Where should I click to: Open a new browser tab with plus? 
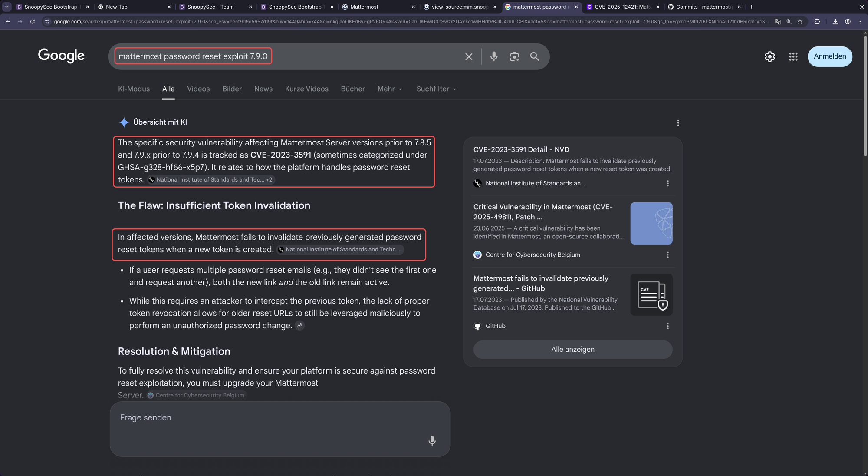click(752, 7)
